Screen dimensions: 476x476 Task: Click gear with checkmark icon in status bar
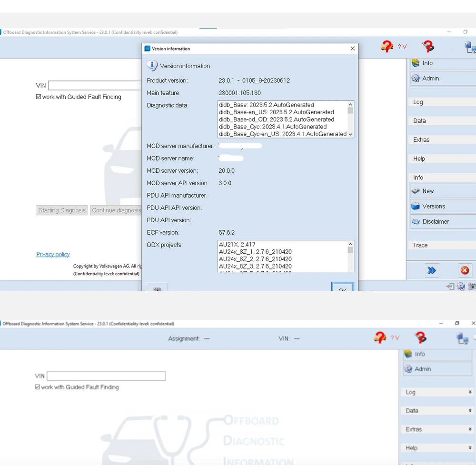pos(461,286)
